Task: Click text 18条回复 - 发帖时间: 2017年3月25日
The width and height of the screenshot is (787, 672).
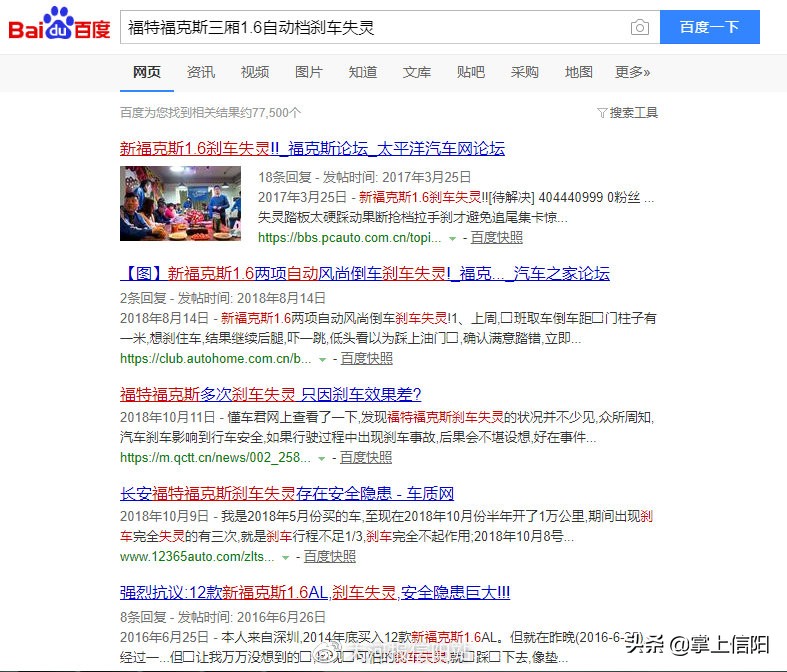Action: pyautogui.click(x=364, y=177)
